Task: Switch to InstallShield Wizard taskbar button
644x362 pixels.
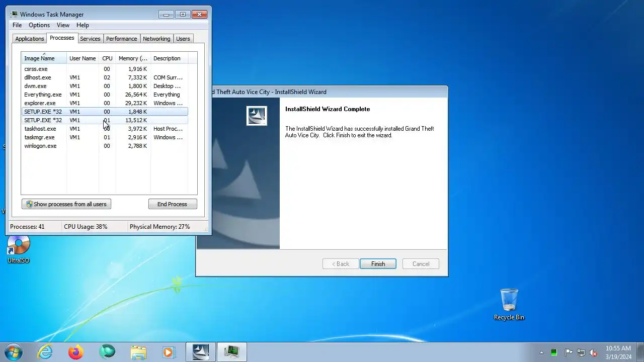Action: [x=201, y=352]
